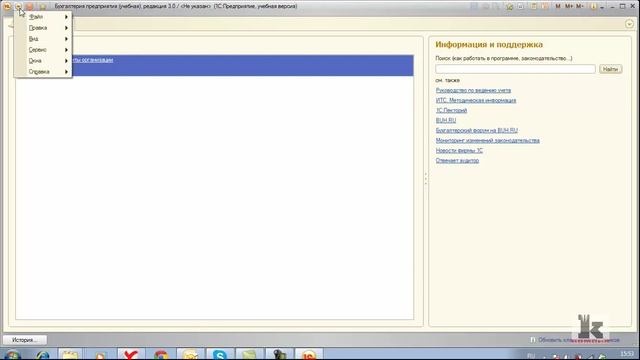Open the calculator icon in title bar
640x360 pixels.
pyautogui.click(x=533, y=7)
